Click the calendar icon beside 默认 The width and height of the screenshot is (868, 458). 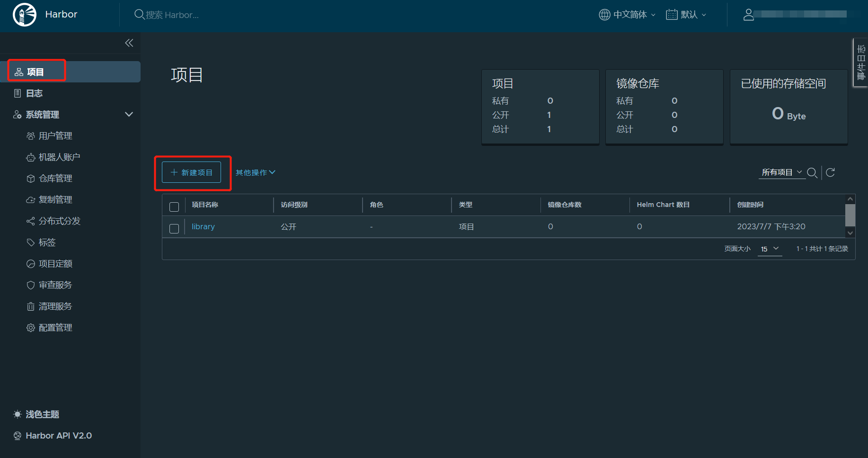tap(672, 15)
